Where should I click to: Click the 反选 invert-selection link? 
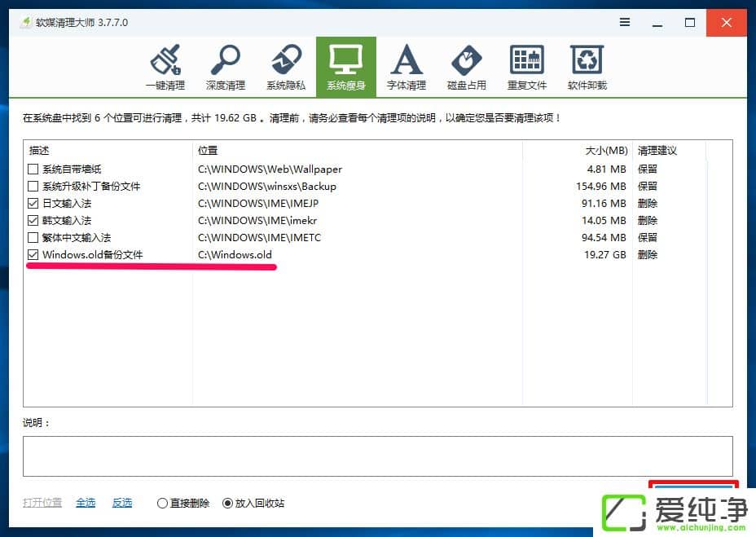[121, 503]
